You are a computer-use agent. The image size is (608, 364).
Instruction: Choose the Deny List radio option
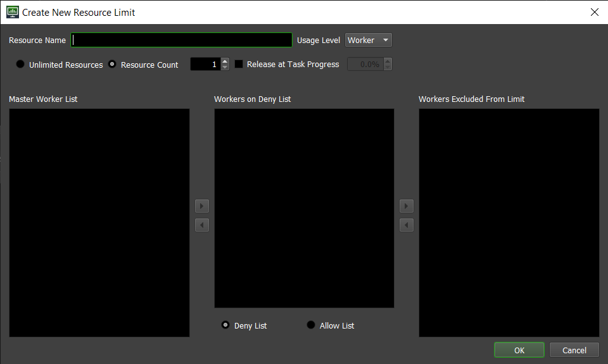[x=225, y=325]
